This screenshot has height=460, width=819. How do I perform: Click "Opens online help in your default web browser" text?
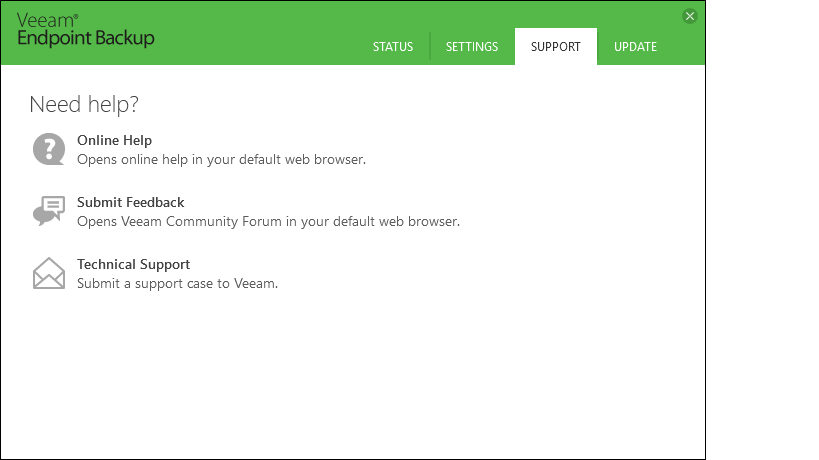(x=221, y=159)
